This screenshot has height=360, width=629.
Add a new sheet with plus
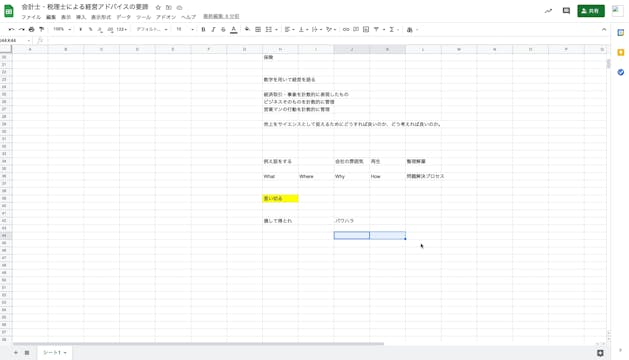(x=16, y=353)
